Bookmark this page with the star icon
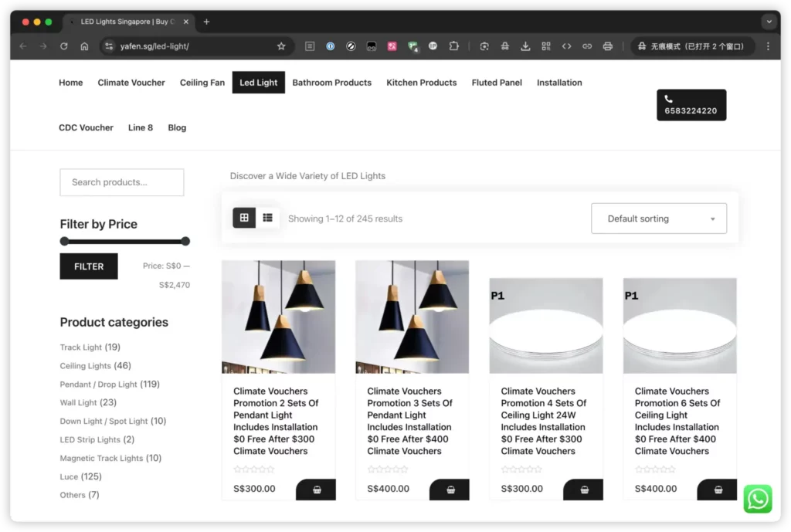The height and width of the screenshot is (532, 791). tap(281, 46)
